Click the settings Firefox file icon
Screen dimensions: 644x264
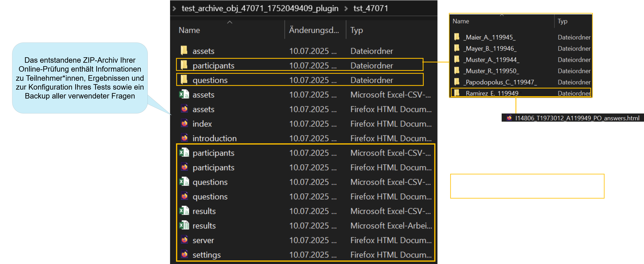click(184, 254)
